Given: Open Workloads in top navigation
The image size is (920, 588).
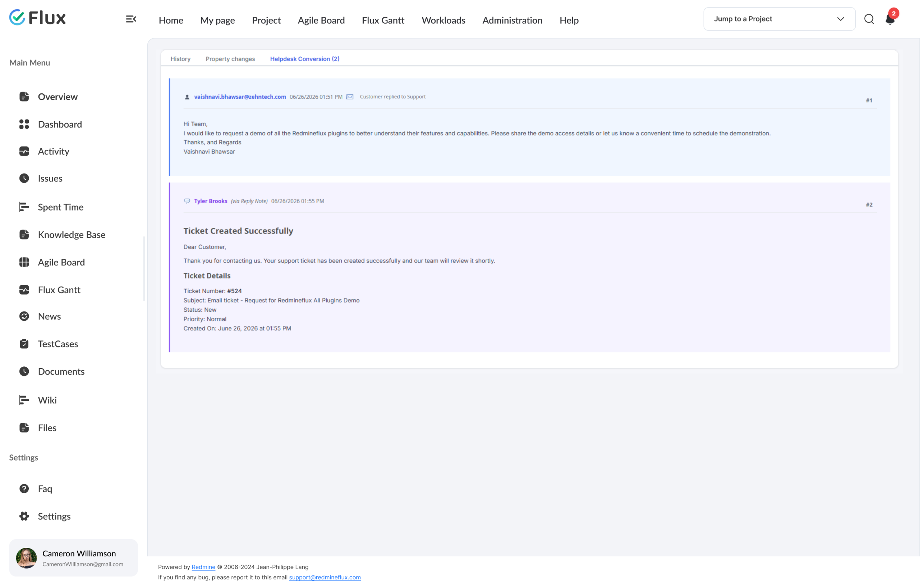Looking at the screenshot, I should (x=443, y=20).
